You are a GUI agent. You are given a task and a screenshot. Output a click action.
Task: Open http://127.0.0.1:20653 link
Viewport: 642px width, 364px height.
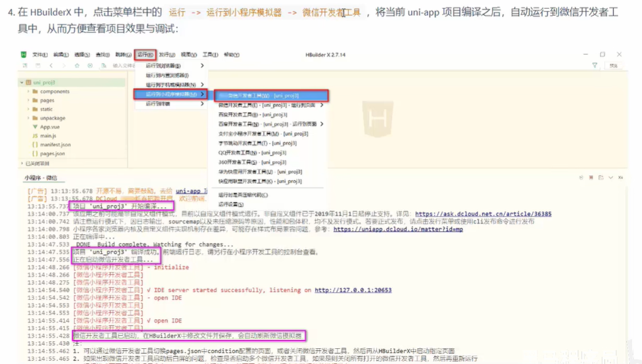(353, 290)
